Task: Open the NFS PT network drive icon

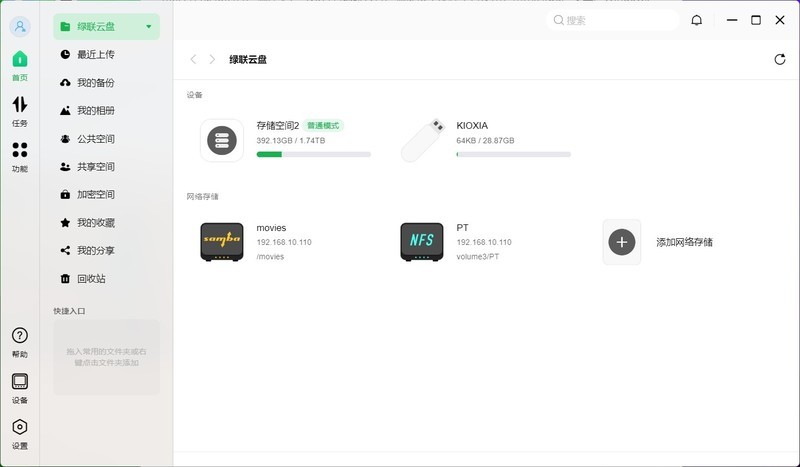Action: [422, 241]
